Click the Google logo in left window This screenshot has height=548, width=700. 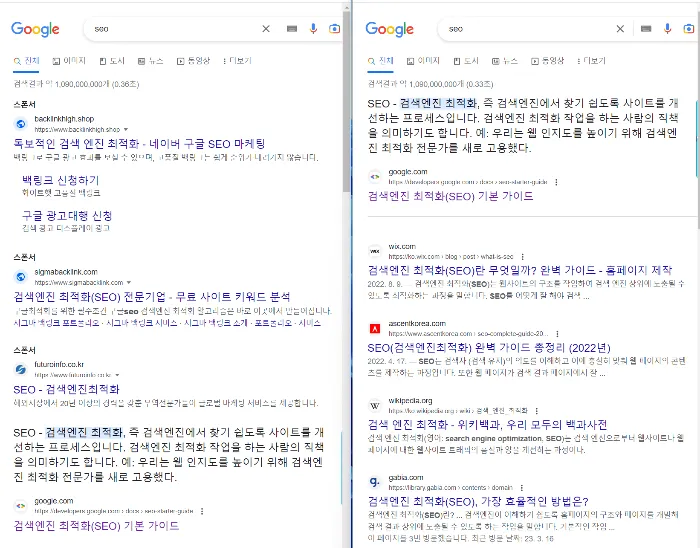coord(35,29)
